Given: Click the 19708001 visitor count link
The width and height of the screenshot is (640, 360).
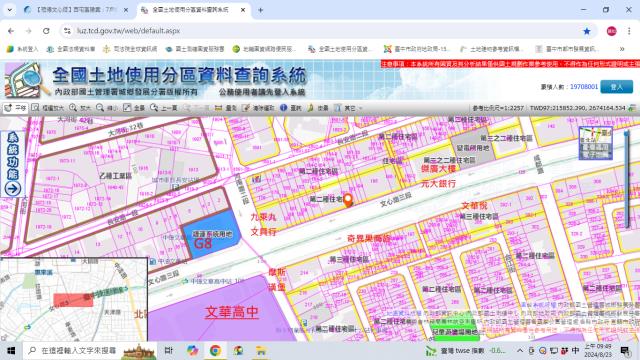Looking at the screenshot, I should point(584,87).
